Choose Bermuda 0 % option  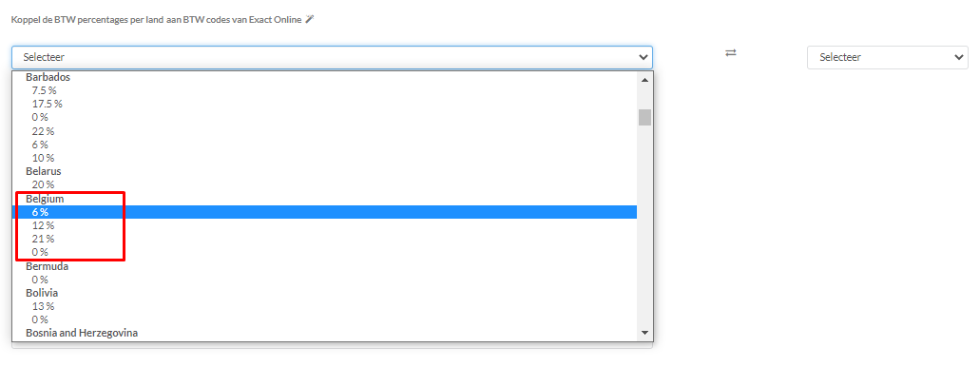324,280
